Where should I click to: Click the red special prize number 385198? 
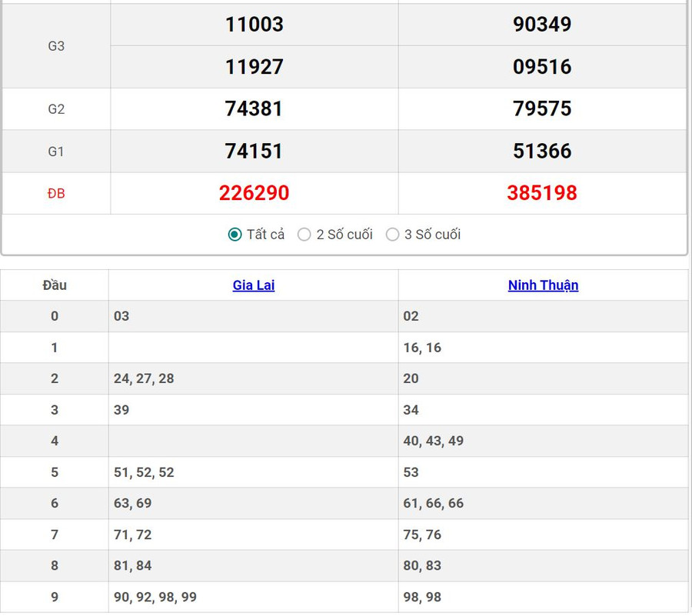point(542,193)
